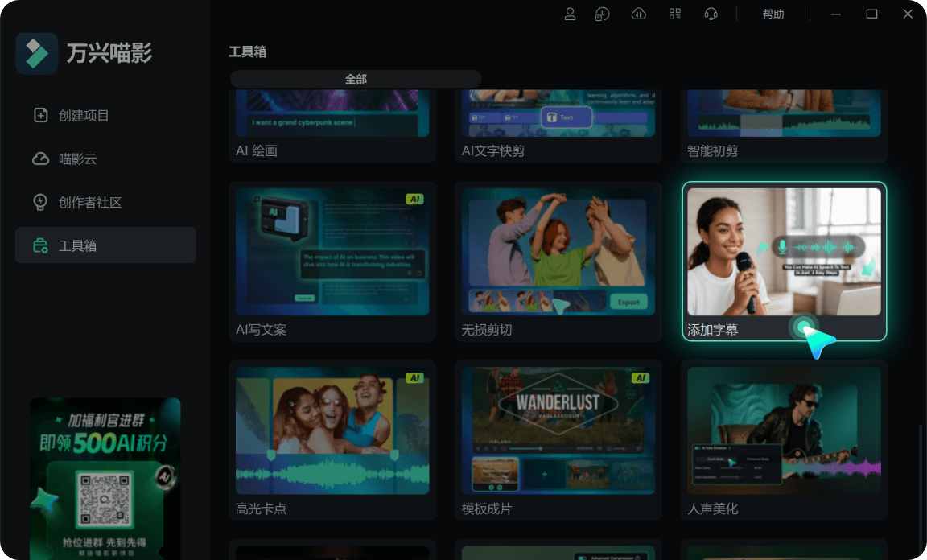Open the 添加字幕 tool card

[784, 261]
